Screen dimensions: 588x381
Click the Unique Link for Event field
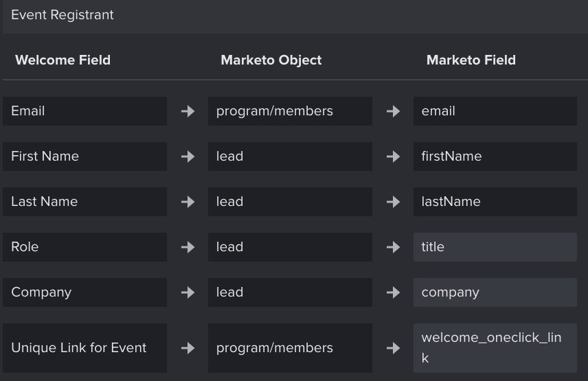(x=84, y=348)
